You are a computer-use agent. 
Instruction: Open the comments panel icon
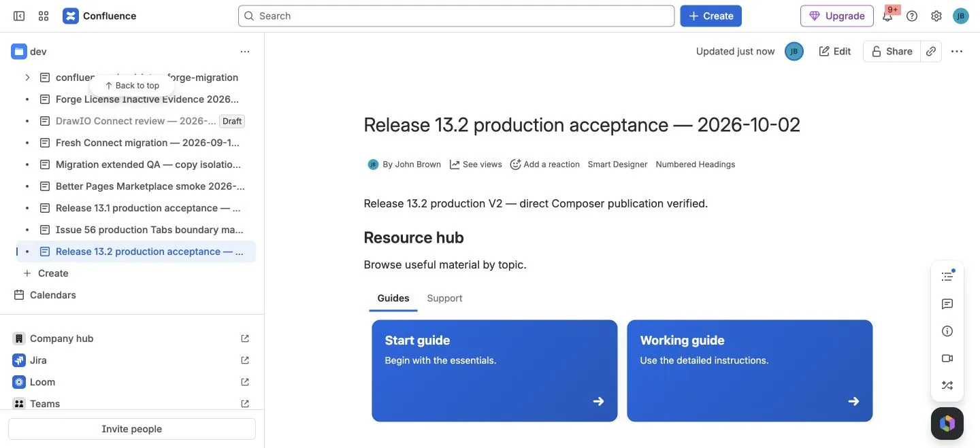tap(947, 304)
